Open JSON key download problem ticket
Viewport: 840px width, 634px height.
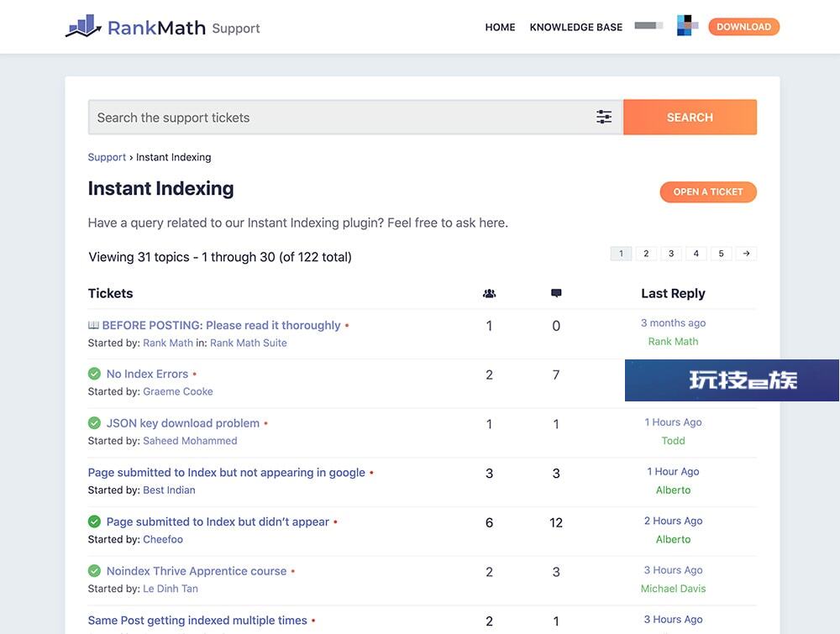point(182,423)
